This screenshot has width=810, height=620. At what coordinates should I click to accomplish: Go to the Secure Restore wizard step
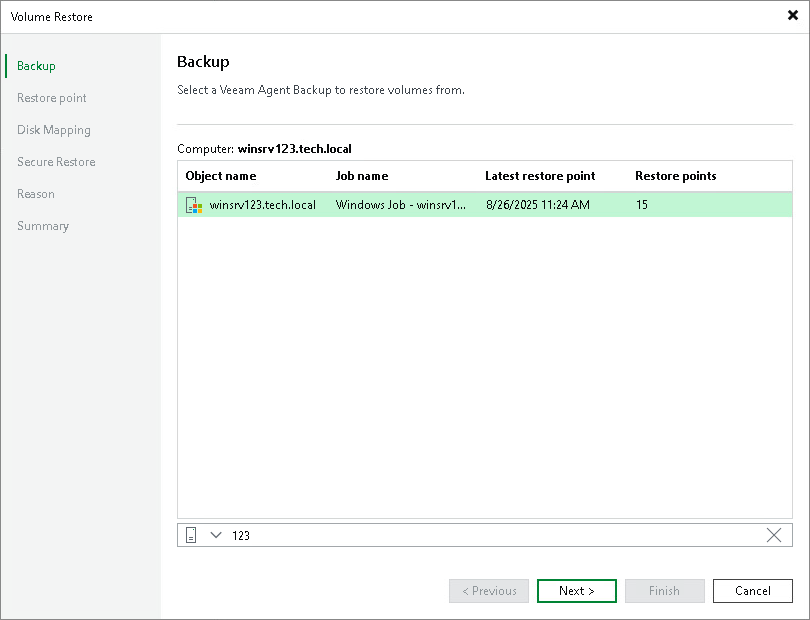tap(56, 162)
